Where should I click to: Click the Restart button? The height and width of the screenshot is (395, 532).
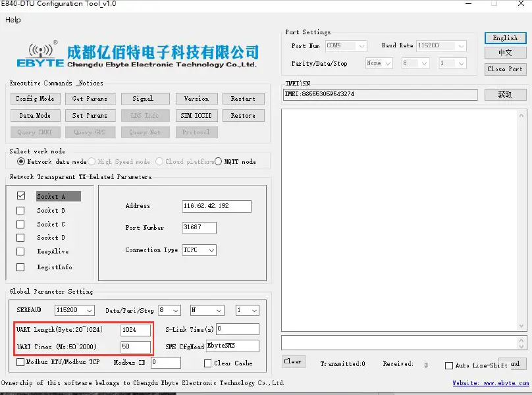(243, 98)
